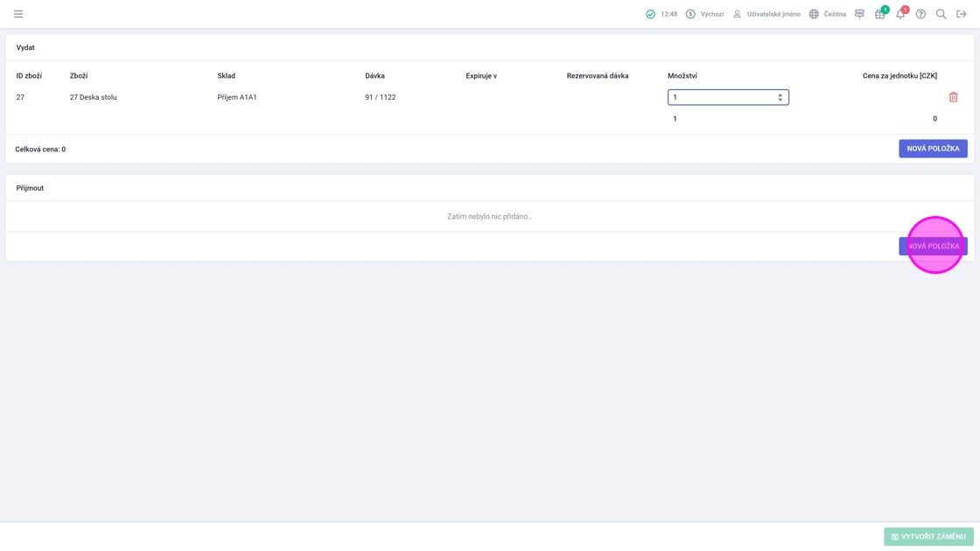This screenshot has height=551, width=980.
Task: Add new item in Vydat section
Action: [x=933, y=149]
